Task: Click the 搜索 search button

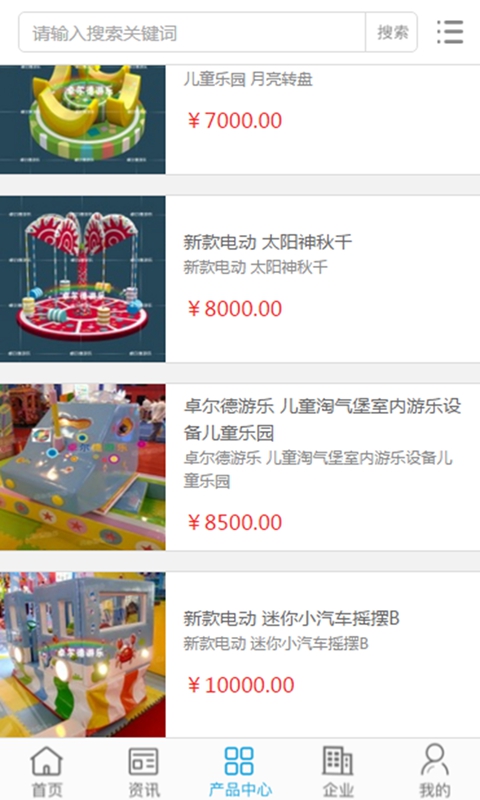Action: click(x=392, y=33)
